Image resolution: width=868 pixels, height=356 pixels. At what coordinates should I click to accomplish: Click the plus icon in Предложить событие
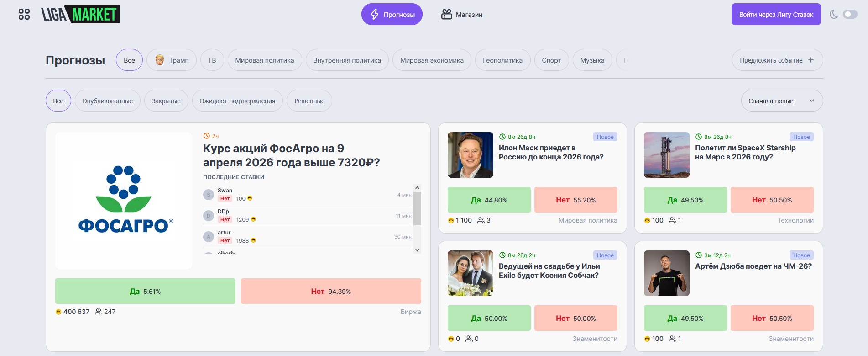tap(811, 60)
